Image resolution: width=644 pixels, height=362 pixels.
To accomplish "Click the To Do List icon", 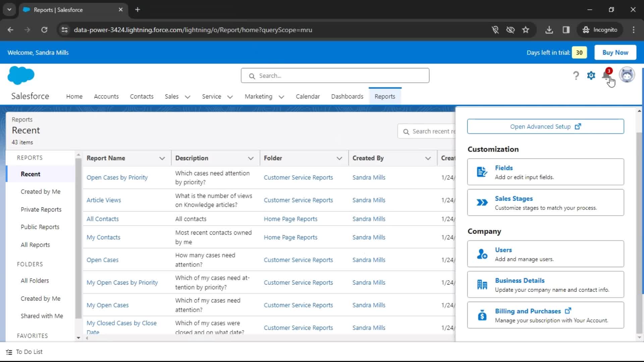I will 10,352.
